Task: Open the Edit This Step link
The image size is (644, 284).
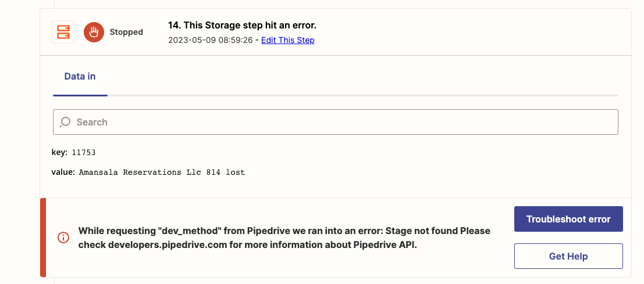Action: (288, 40)
